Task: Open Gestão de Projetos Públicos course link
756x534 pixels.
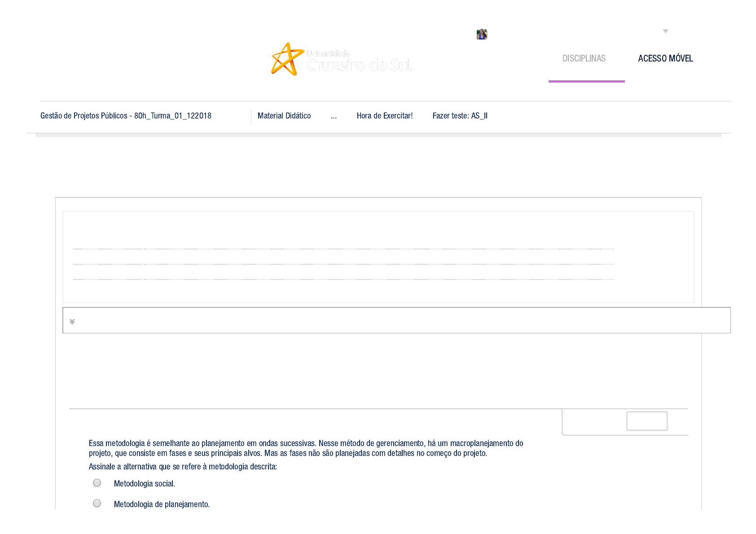Action: (x=126, y=116)
